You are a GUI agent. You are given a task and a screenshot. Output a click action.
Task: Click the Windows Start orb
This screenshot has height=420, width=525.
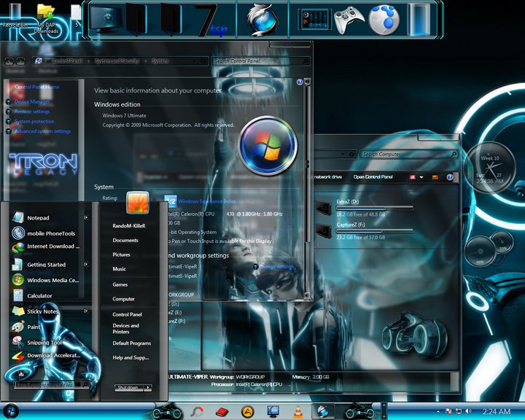pyautogui.click(x=11, y=411)
